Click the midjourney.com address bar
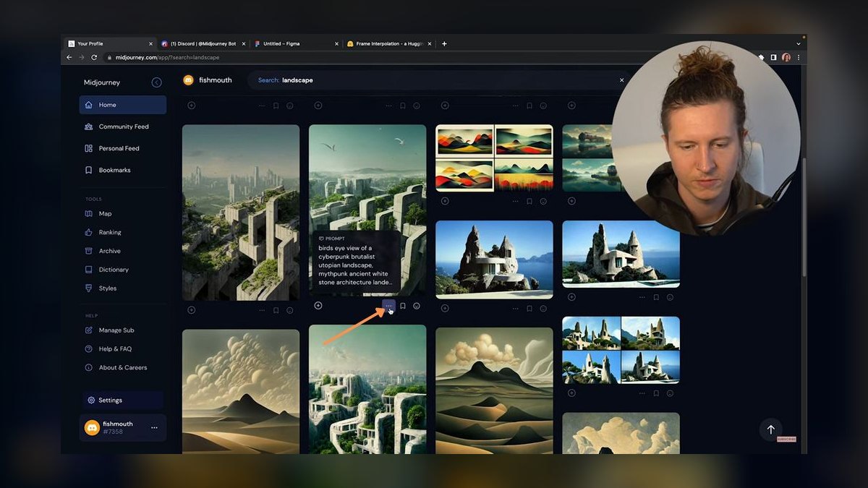The height and width of the screenshot is (488, 868). (427, 57)
